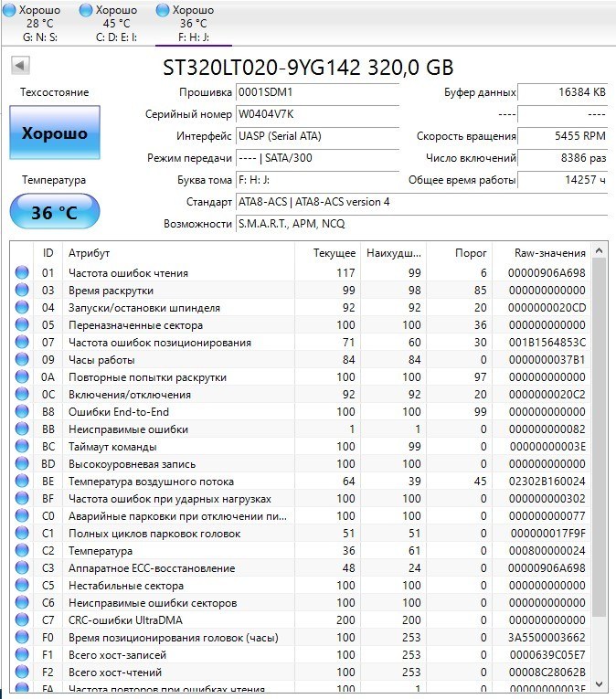
Task: Click status icon of attribute C6 uncorrectable sector errors
Action: [22, 603]
